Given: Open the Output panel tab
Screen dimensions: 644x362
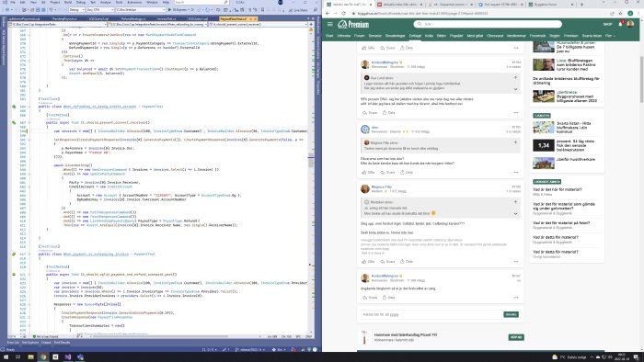Looking at the screenshot, I should click(46, 343).
